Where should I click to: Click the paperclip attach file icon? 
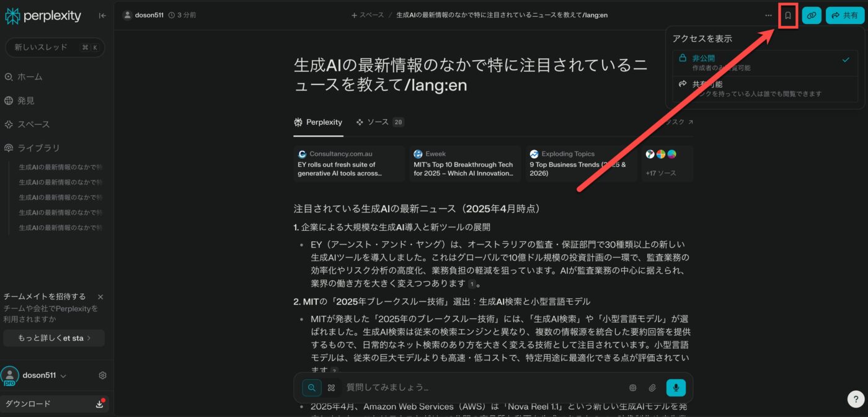[x=652, y=388]
